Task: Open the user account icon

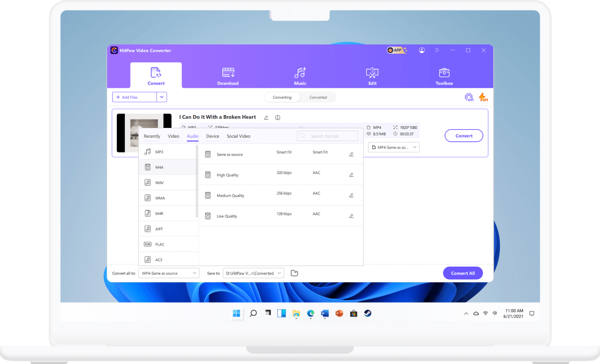Action: [x=422, y=50]
